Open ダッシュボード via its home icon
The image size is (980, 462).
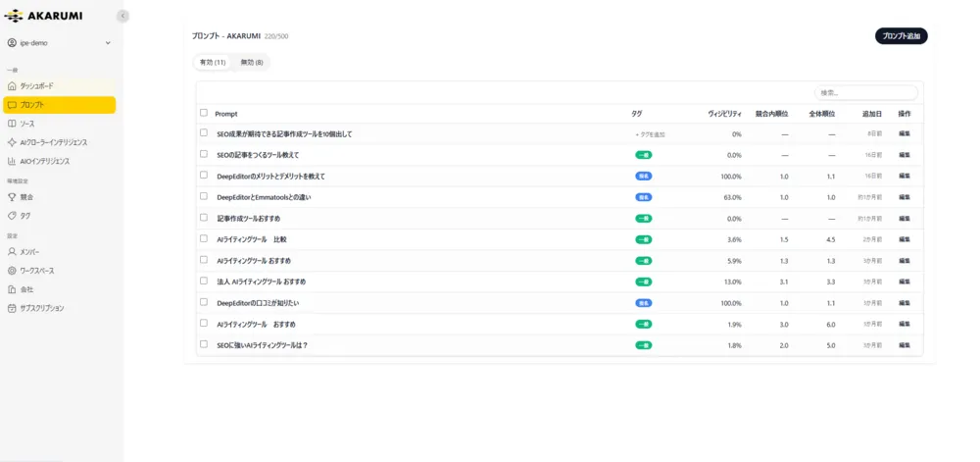(12, 85)
